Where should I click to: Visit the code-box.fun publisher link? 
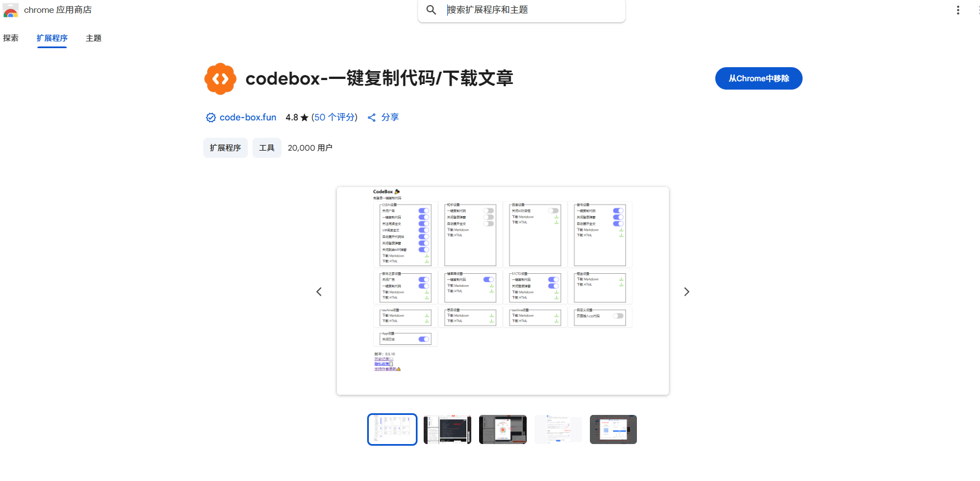(x=248, y=118)
